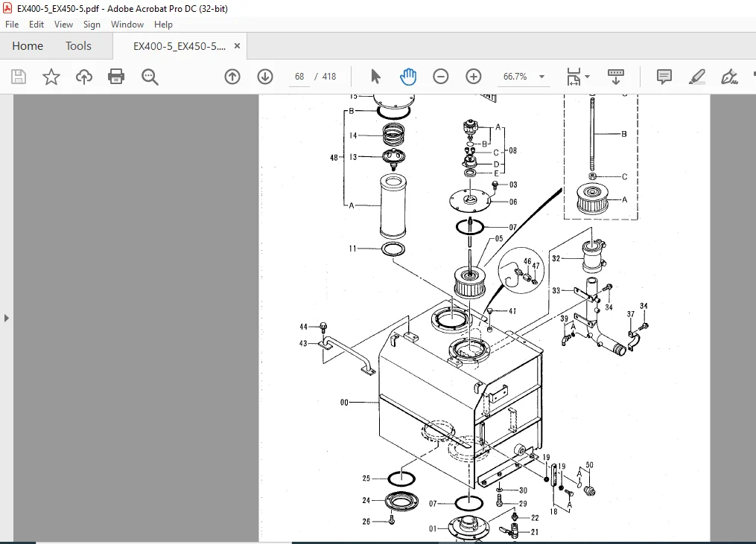Open page fit options dropdown arrow
This screenshot has height=544, width=756.
click(587, 77)
